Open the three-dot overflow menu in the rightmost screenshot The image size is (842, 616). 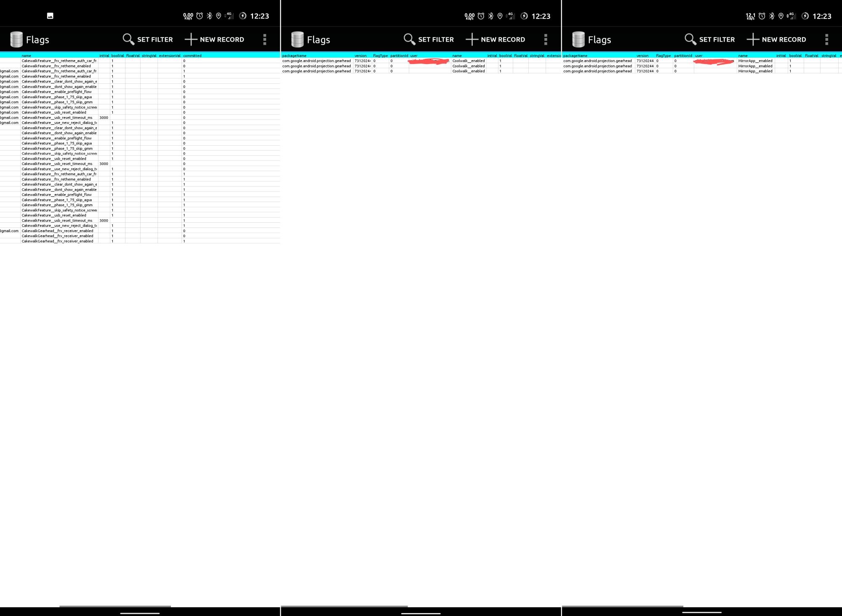click(x=826, y=40)
